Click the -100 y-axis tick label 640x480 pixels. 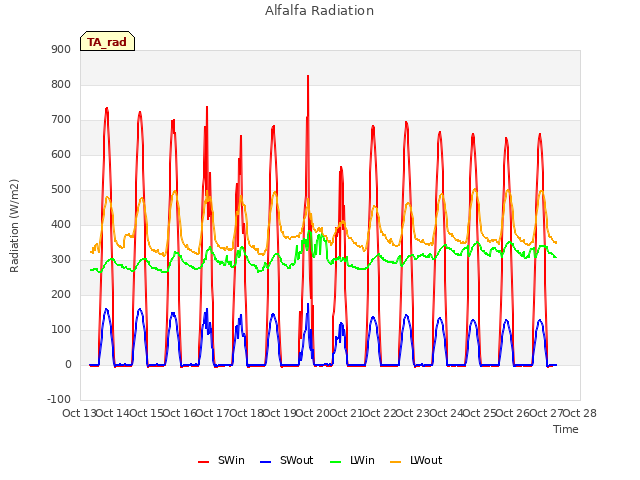click(59, 399)
